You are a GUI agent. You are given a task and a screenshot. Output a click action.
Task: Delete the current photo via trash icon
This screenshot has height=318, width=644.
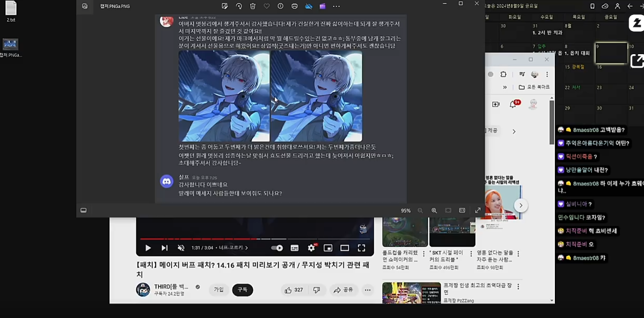[x=252, y=6]
